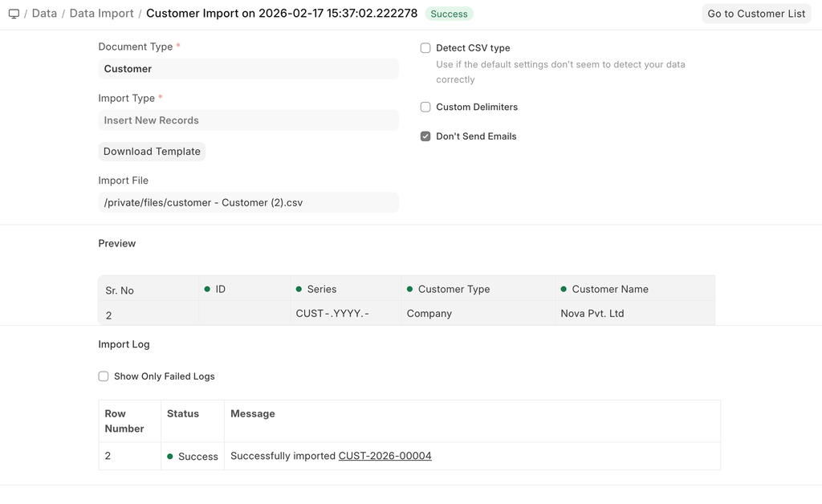Open the imported CUST-2026-00004 record link
This screenshot has height=504, width=822.
click(385, 456)
